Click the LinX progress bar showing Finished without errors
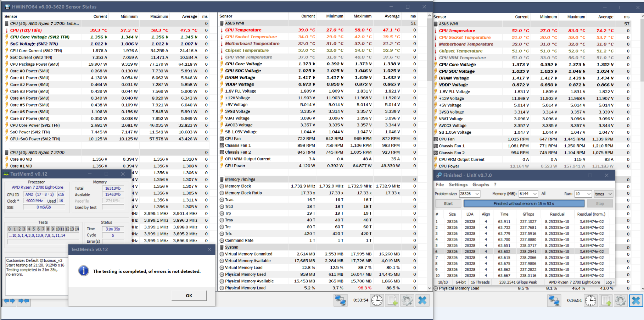644x320 pixels. pyautogui.click(x=524, y=204)
